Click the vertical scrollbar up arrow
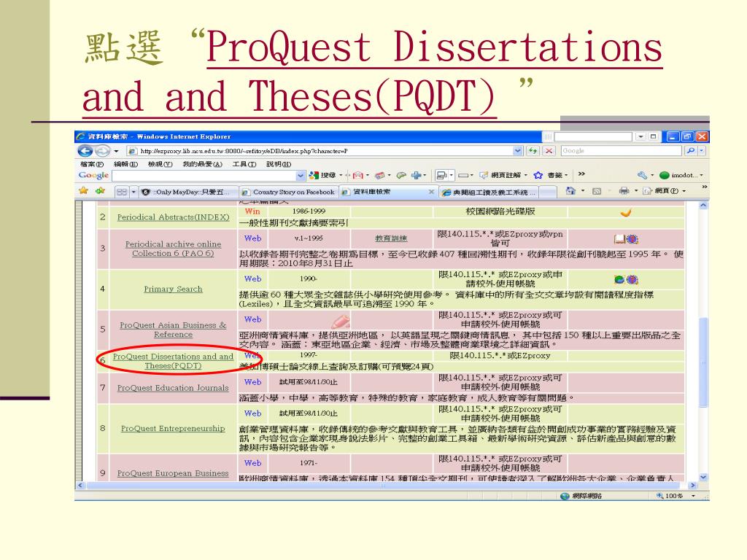The height and width of the screenshot is (560, 747). (x=703, y=205)
